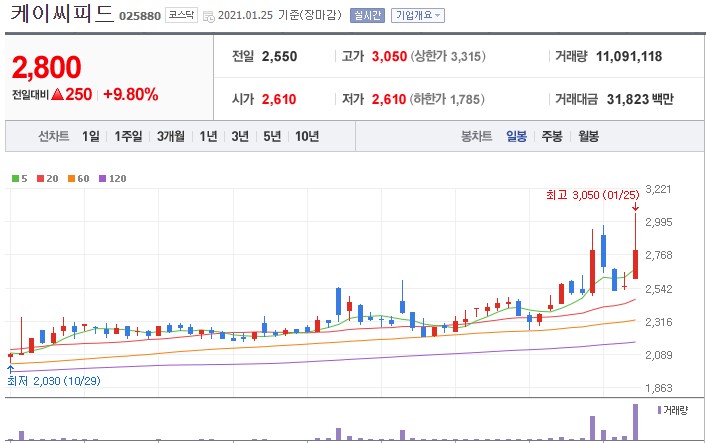Click the 고가 value 3,050
This screenshot has height=443, width=706.
pos(389,57)
